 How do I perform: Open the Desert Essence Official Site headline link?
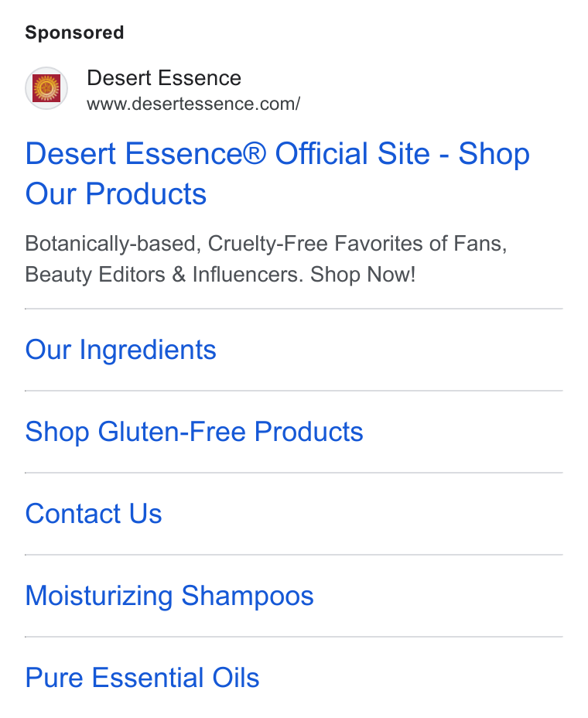(277, 173)
